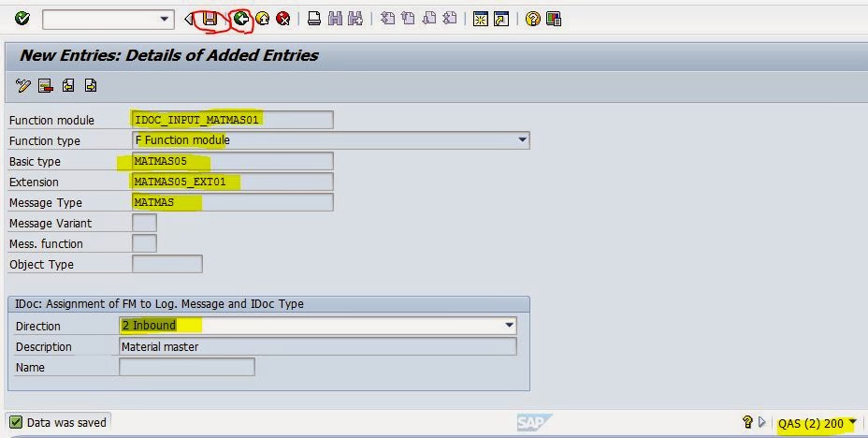Click the 'Object Type' label
The width and height of the screenshot is (868, 438).
click(41, 265)
